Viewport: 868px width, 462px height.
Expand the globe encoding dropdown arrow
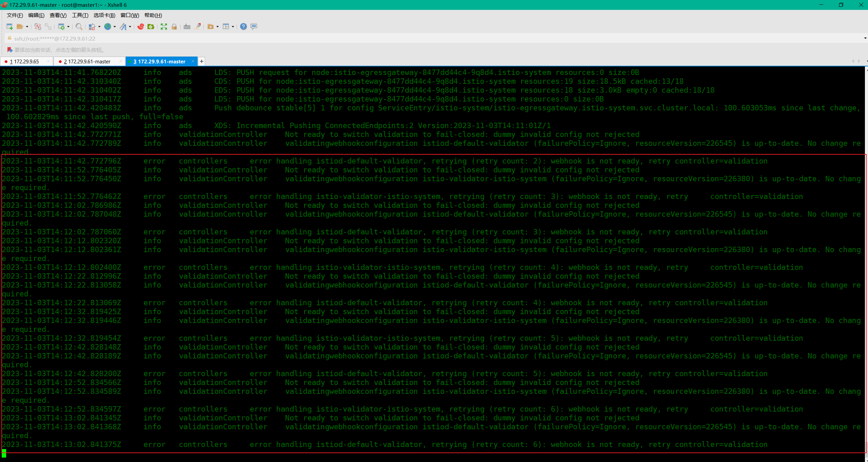pyautogui.click(x=115, y=27)
